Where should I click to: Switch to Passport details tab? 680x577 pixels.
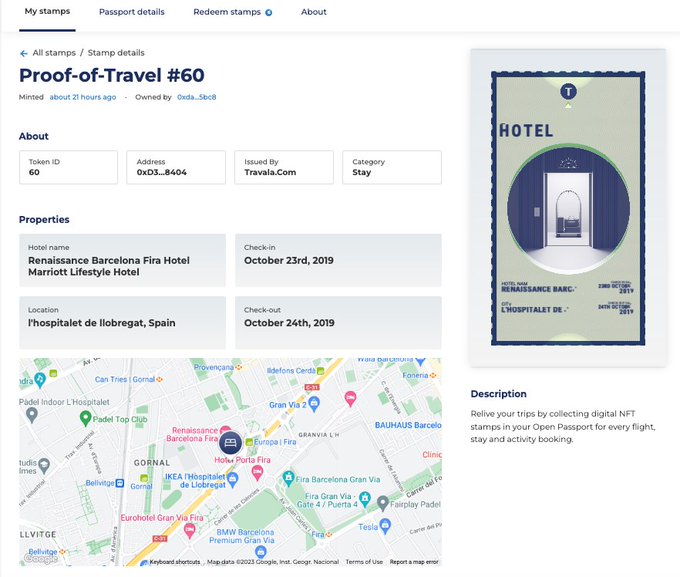pos(131,12)
